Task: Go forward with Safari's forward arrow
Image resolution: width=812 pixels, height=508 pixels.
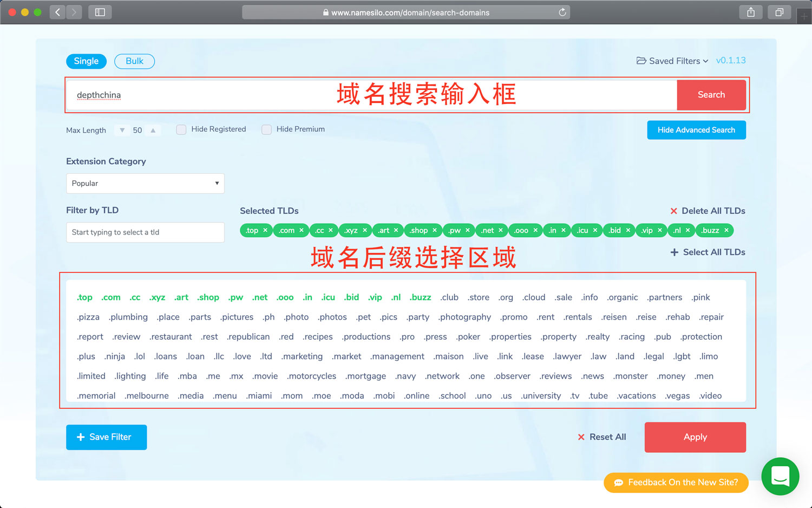Action: tap(74, 12)
